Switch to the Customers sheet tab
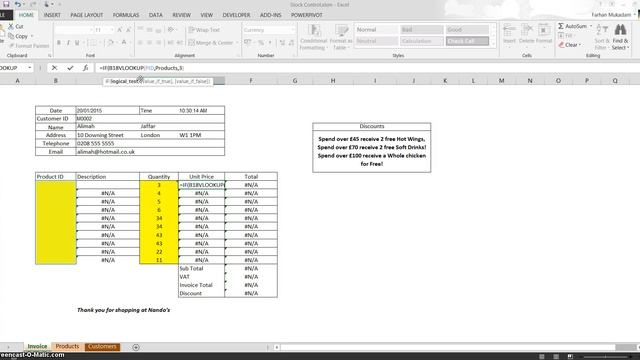This screenshot has height=360, width=640. [x=102, y=347]
